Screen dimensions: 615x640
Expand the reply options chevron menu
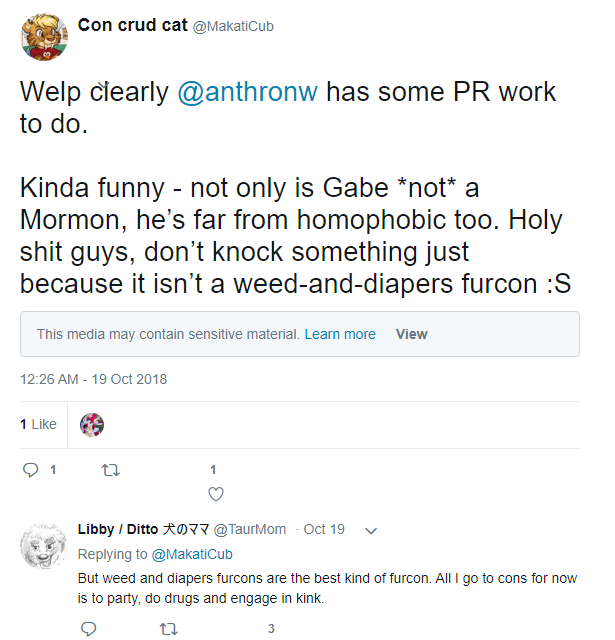coord(371,530)
